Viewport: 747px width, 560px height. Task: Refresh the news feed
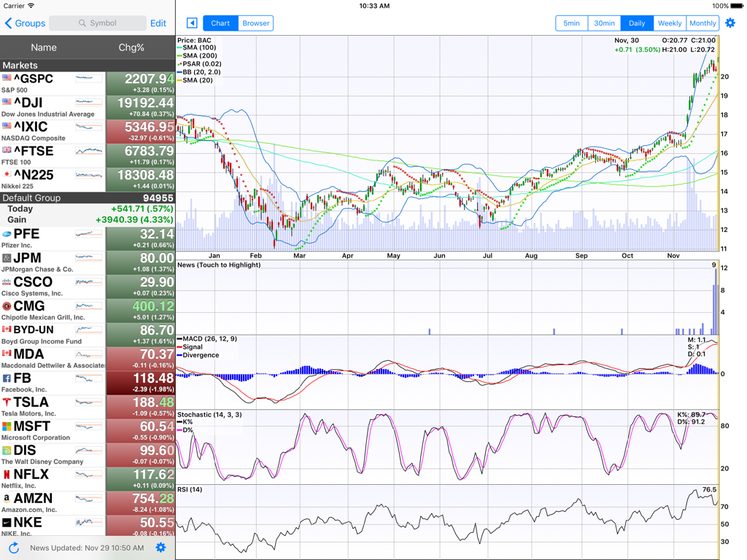tap(10, 548)
